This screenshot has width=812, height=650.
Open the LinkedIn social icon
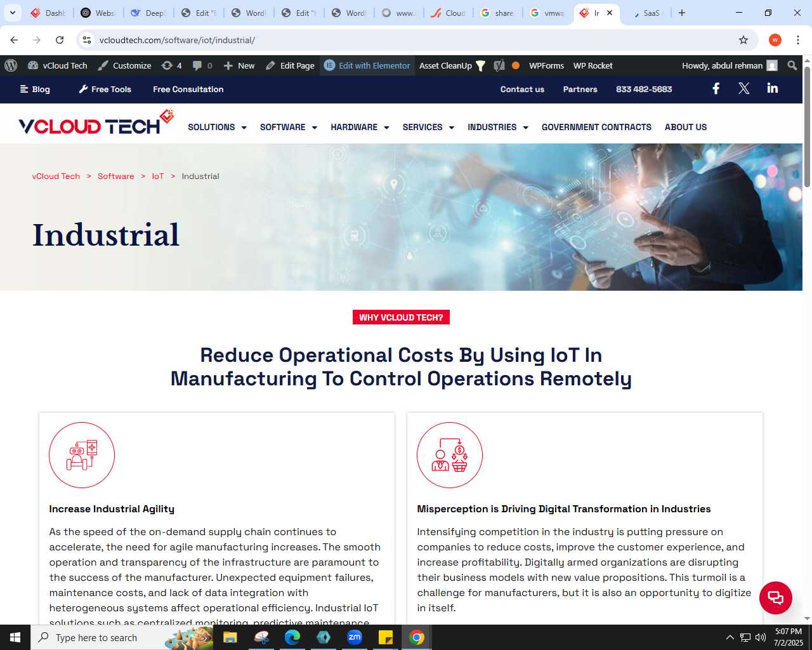pyautogui.click(x=773, y=88)
